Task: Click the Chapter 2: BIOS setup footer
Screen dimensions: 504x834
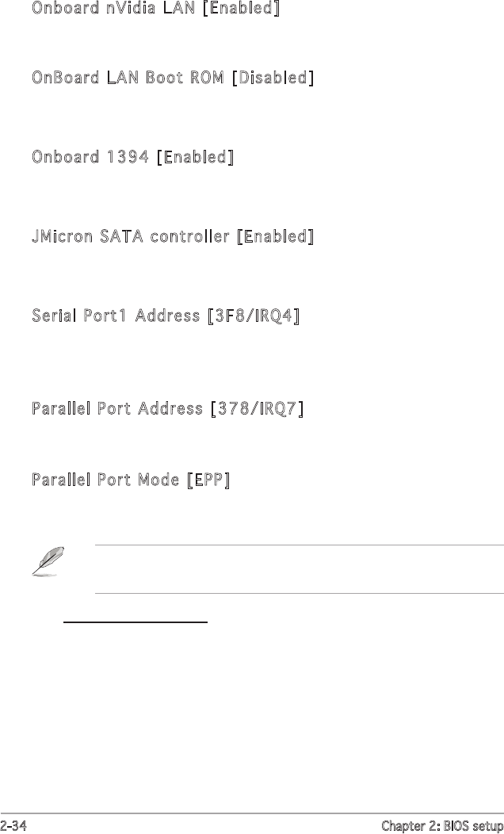Action: click(445, 824)
